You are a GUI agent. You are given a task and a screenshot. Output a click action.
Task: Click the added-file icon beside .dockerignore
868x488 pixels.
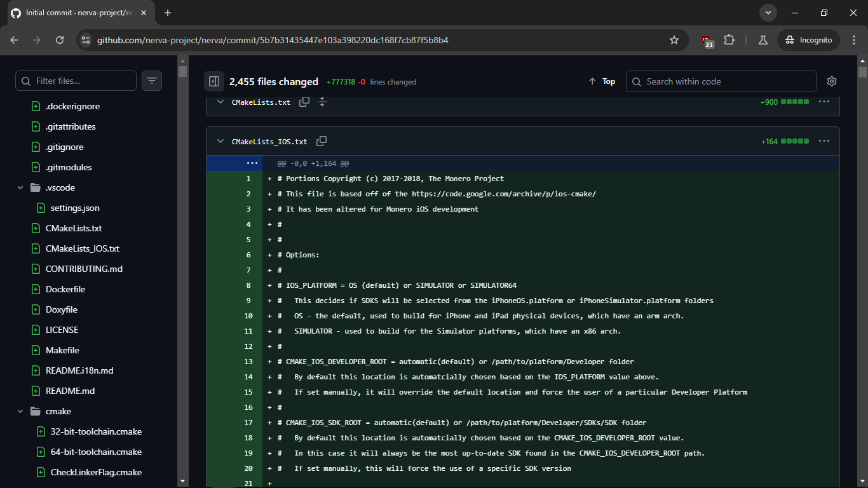coord(36,106)
